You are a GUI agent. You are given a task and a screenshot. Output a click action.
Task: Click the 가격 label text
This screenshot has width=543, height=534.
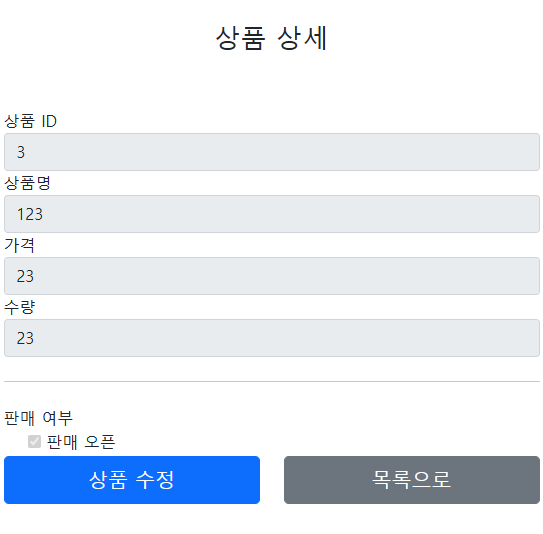tap(19, 245)
